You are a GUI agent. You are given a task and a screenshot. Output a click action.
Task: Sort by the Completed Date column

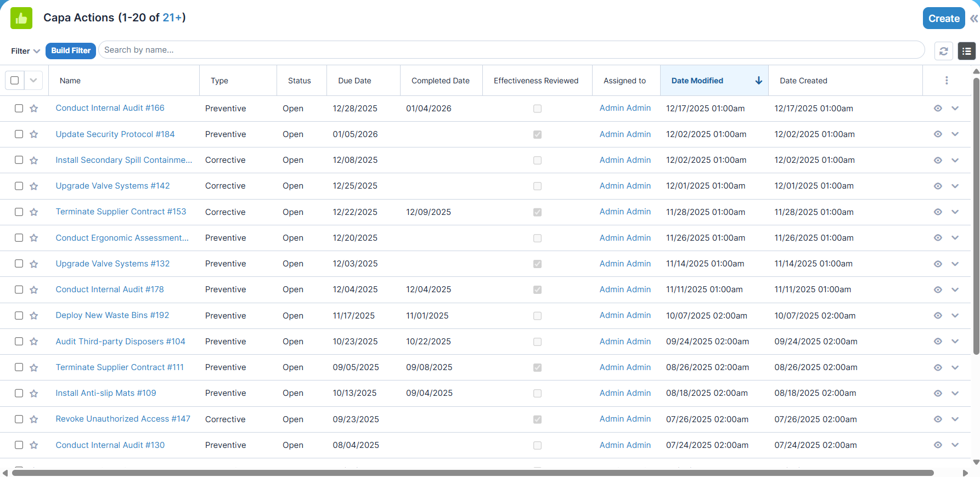(441, 81)
